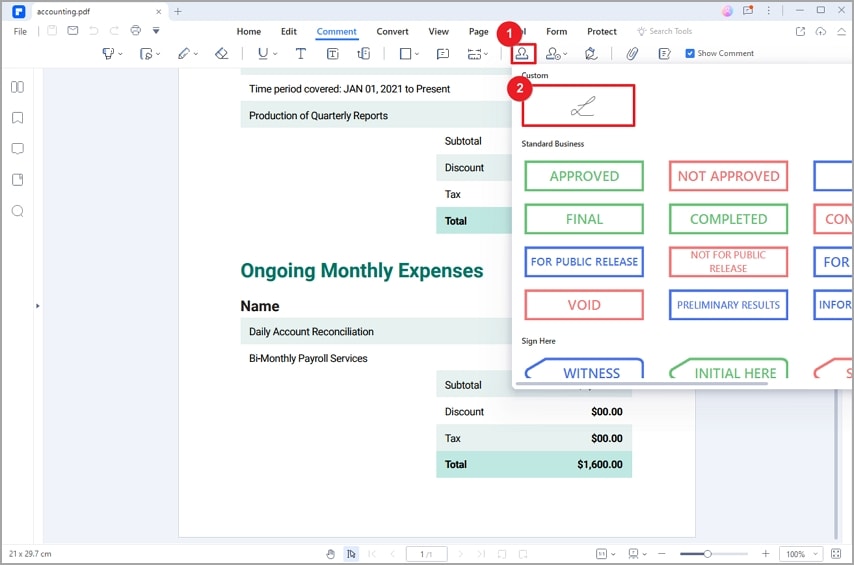854x565 pixels.
Task: Select the Highlight marker tool
Action: click(108, 53)
